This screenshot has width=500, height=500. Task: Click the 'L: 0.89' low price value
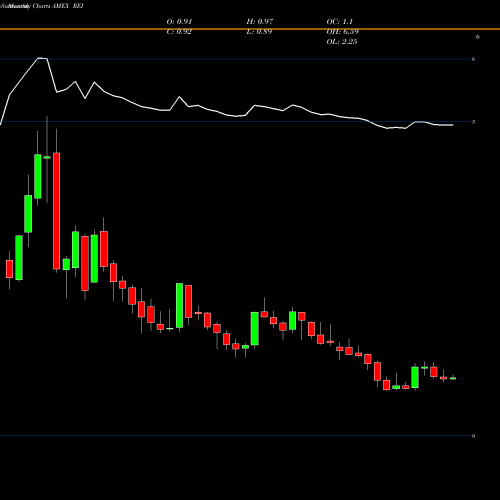[x=259, y=32]
